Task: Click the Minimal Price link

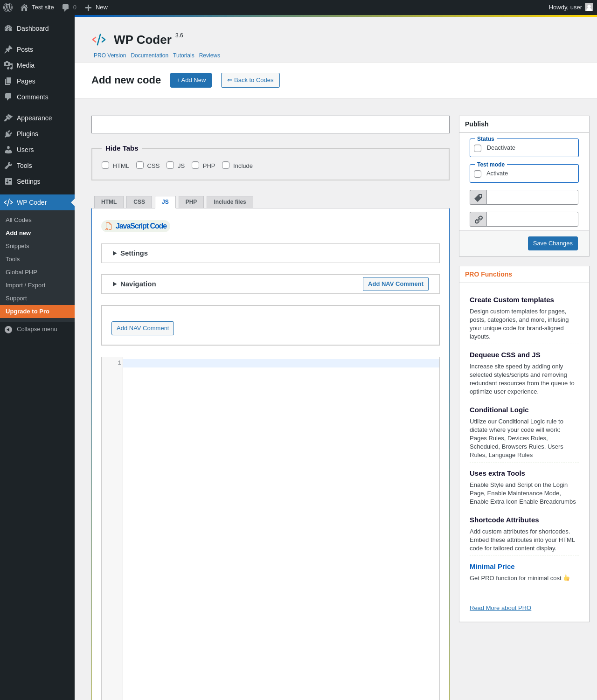Action: pyautogui.click(x=492, y=567)
